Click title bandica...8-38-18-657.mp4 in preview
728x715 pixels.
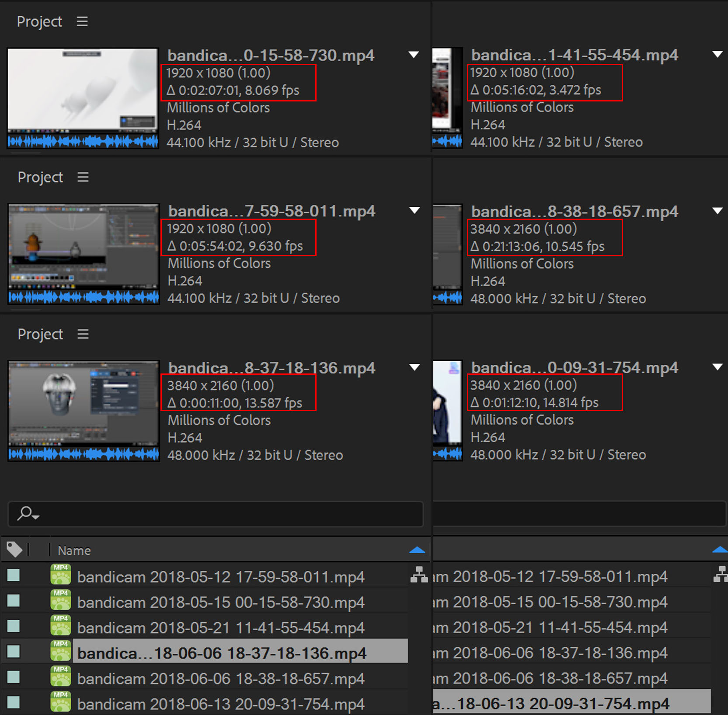(575, 211)
